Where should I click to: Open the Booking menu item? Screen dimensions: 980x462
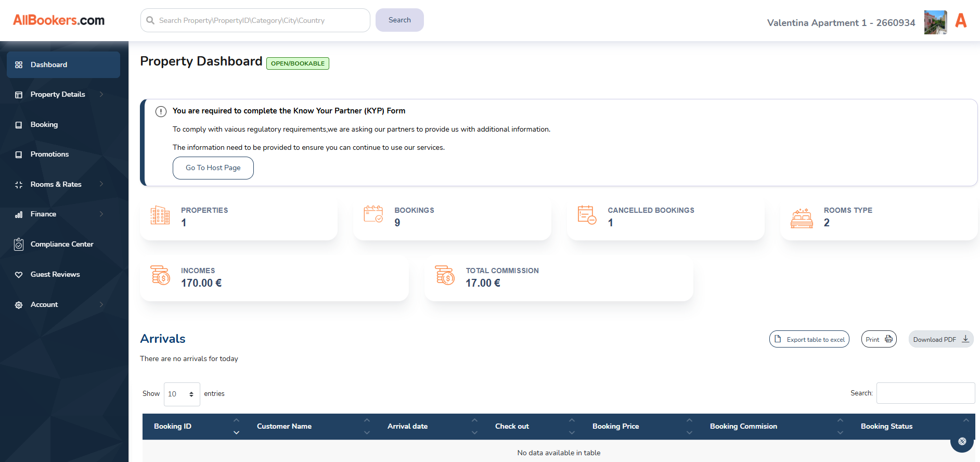click(63, 125)
